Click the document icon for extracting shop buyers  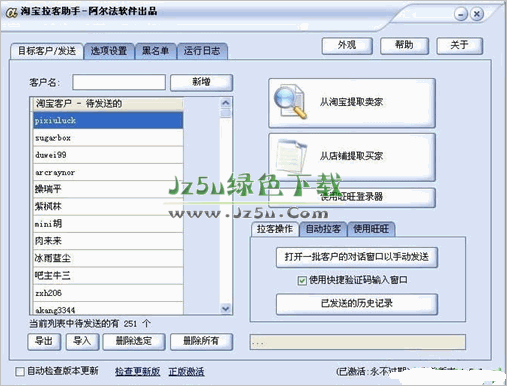point(292,156)
